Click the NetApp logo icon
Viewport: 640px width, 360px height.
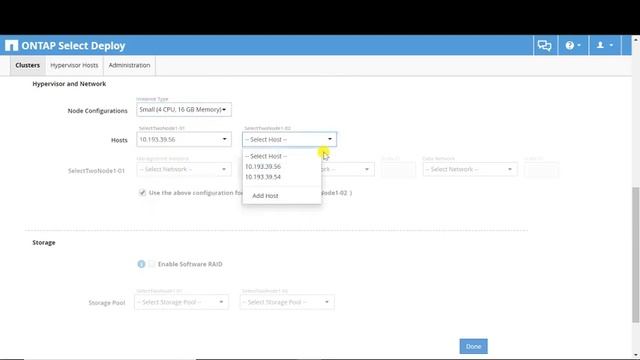pos(11,45)
